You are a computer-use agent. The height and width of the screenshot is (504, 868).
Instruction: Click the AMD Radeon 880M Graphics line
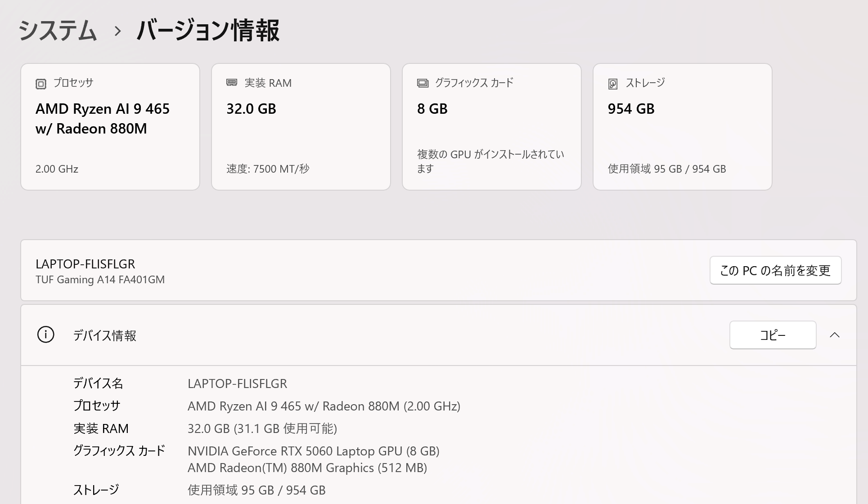[x=307, y=468]
